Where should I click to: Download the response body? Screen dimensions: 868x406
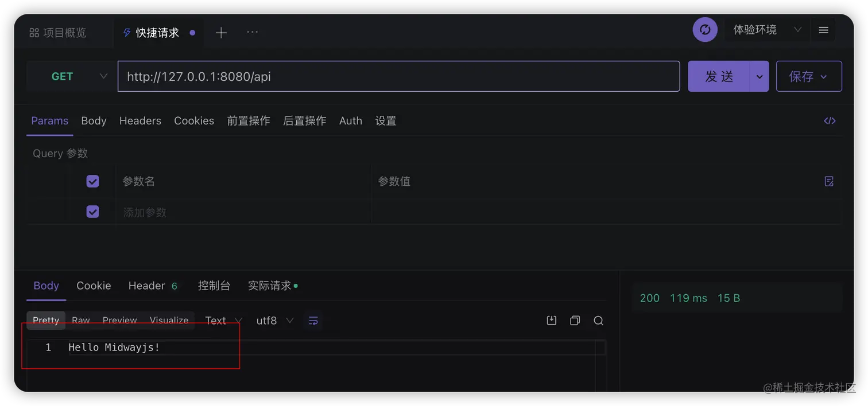(x=551, y=321)
